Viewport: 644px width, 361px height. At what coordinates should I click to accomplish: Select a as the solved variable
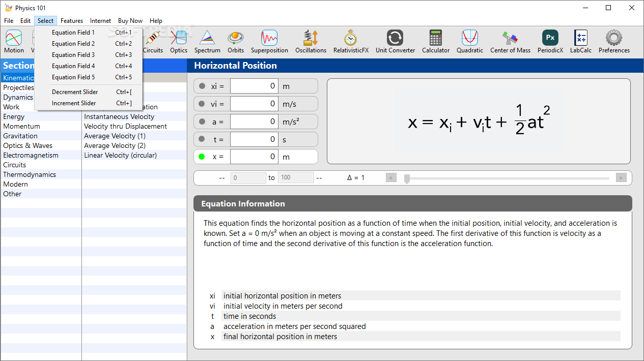202,122
